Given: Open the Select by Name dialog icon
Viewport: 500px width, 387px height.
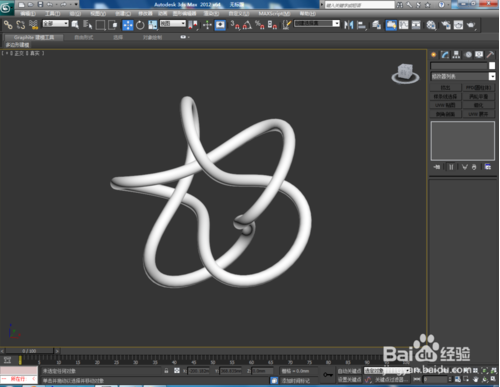Looking at the screenshot, I should click(x=87, y=25).
